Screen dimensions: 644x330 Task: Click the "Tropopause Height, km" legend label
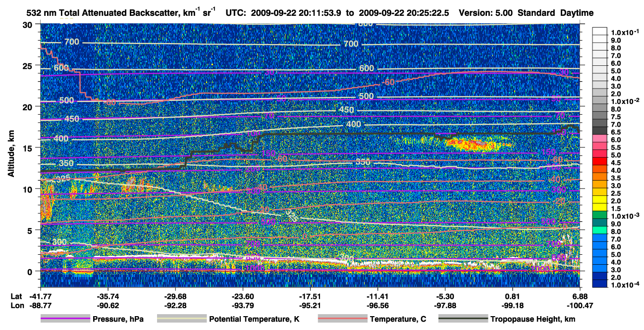coord(533,320)
